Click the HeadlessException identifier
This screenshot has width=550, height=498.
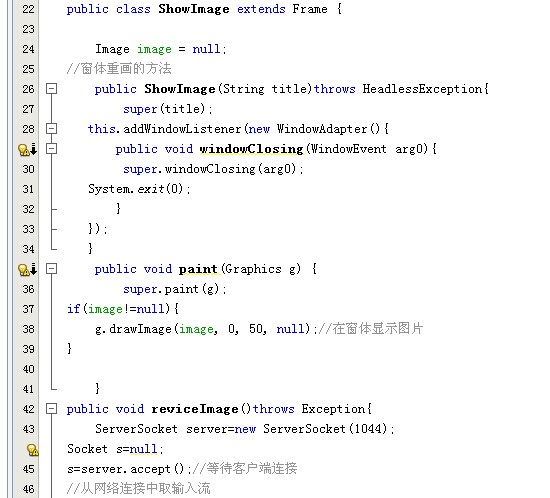(x=422, y=89)
